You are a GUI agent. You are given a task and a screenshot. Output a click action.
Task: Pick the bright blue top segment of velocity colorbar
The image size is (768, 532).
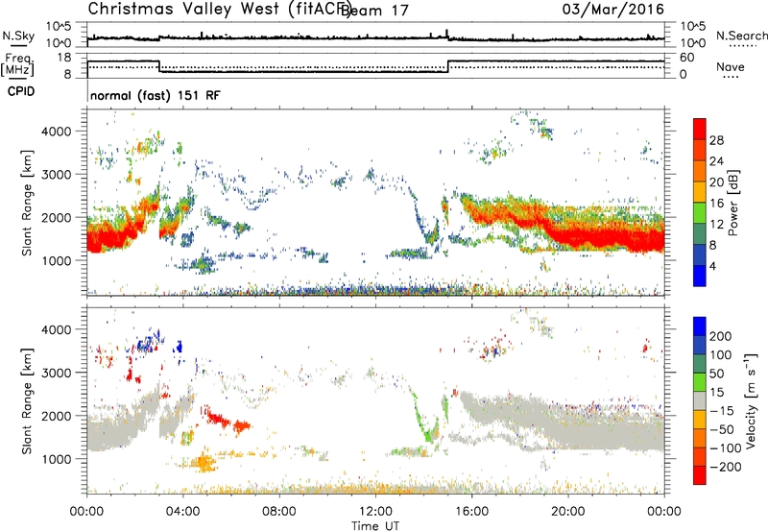[700, 326]
